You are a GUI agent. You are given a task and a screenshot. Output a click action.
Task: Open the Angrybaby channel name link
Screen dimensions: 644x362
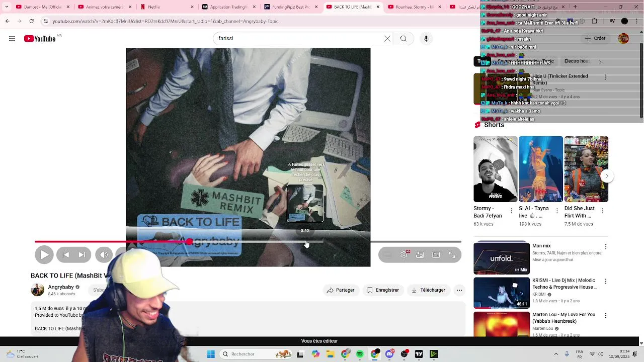(x=61, y=287)
